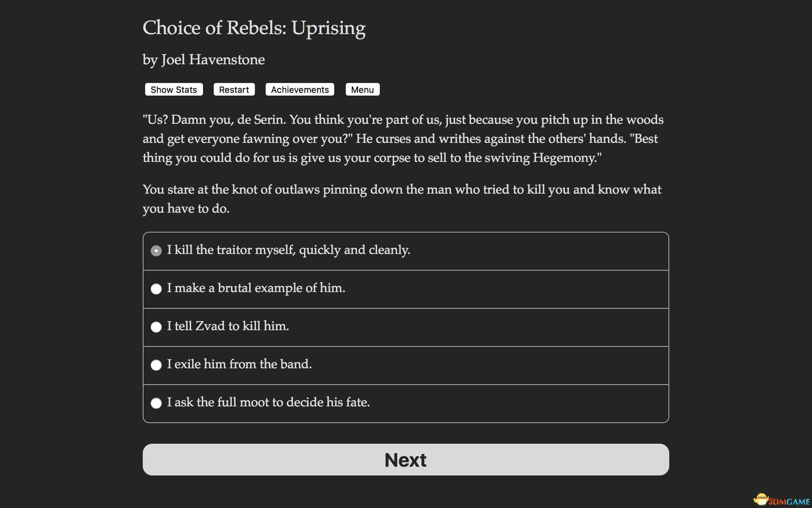Pick the "I exile him from the band" option
812x508 pixels.
point(156,365)
